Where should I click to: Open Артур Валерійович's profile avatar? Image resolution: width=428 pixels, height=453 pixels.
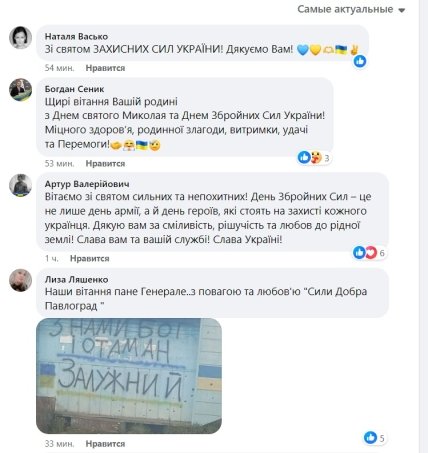click(x=20, y=185)
